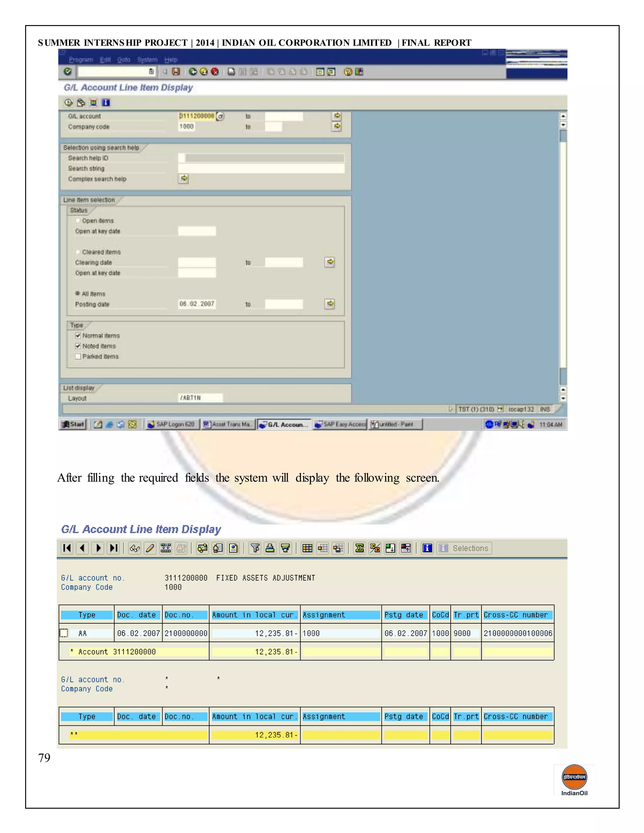Click the Save layout icon
The image size is (644, 833).
tap(338, 549)
